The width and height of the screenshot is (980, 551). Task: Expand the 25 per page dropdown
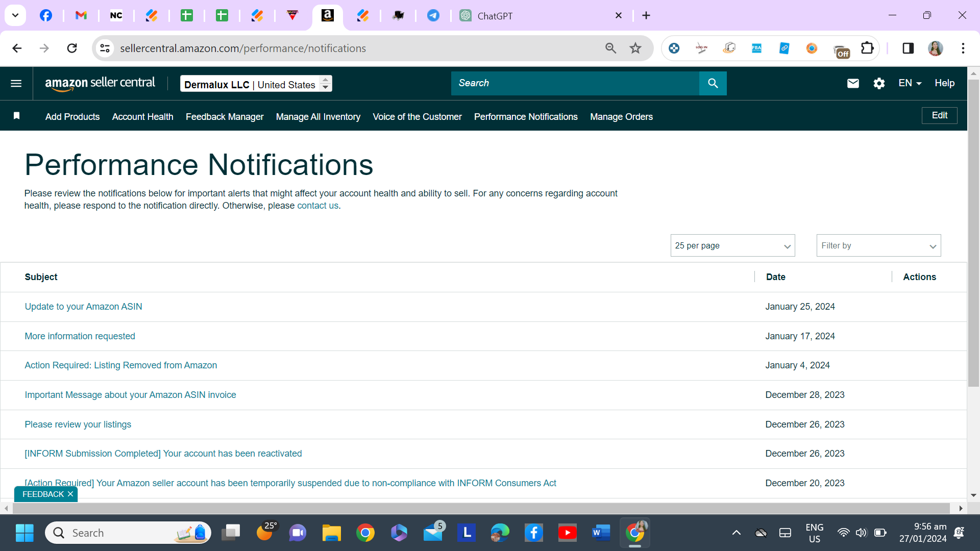coord(733,246)
